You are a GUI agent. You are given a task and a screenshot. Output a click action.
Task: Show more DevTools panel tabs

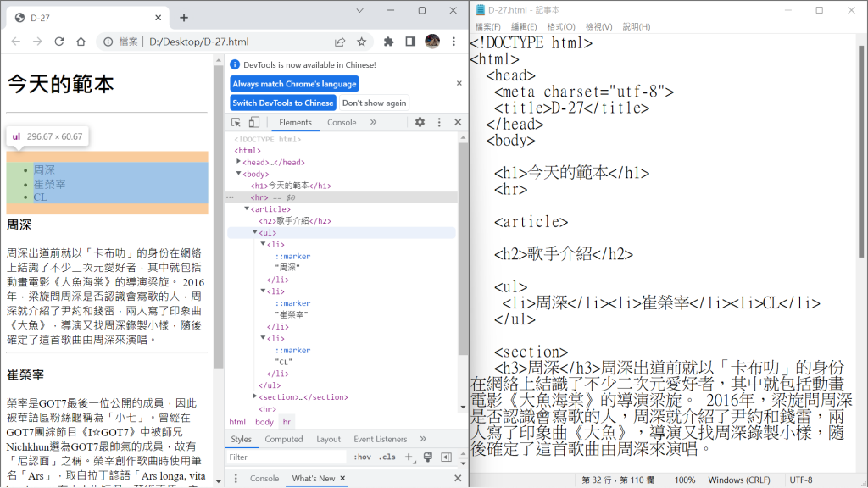click(x=374, y=122)
